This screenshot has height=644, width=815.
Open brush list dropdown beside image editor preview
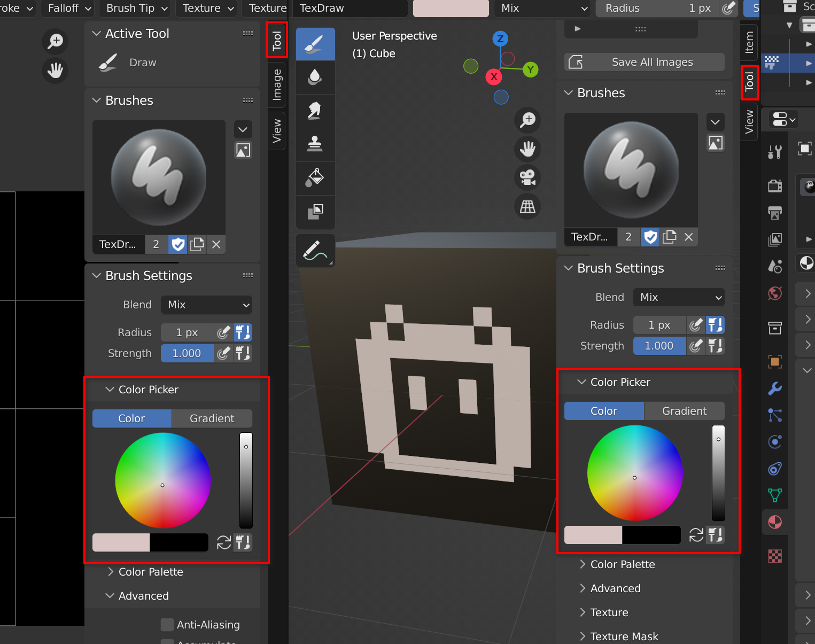pyautogui.click(x=243, y=129)
